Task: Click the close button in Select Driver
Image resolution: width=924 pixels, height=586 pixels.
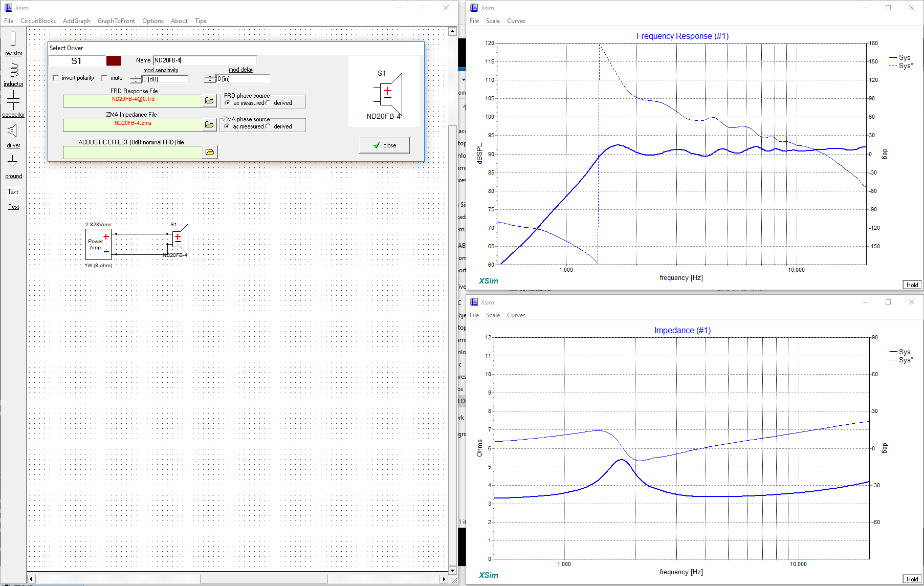Action: click(384, 145)
